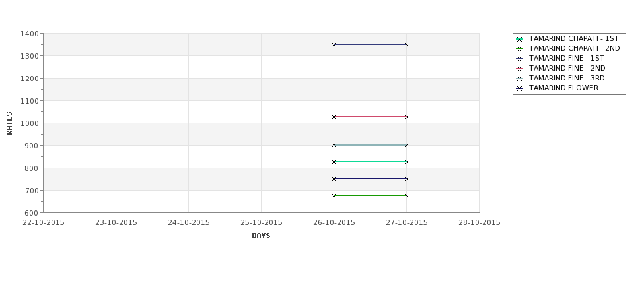Image resolution: width=644 pixels, height=283 pixels.
Task: Click the 25-10-2015 axis date label
Action: tap(261, 222)
